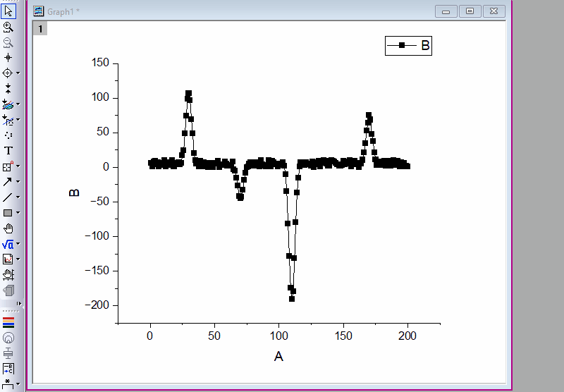Select the Pointer tool
Viewport: 564px width, 392px height.
pyautogui.click(x=8, y=11)
